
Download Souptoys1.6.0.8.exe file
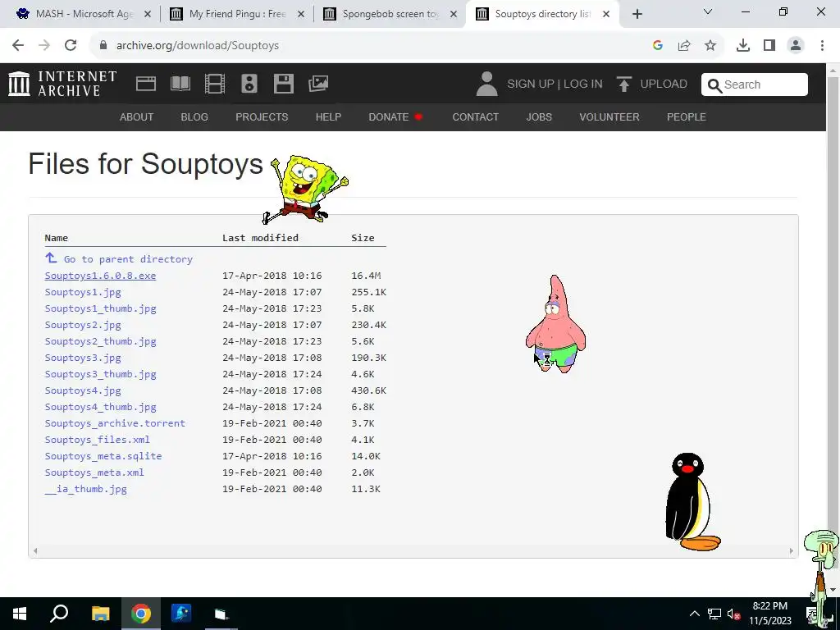click(100, 276)
